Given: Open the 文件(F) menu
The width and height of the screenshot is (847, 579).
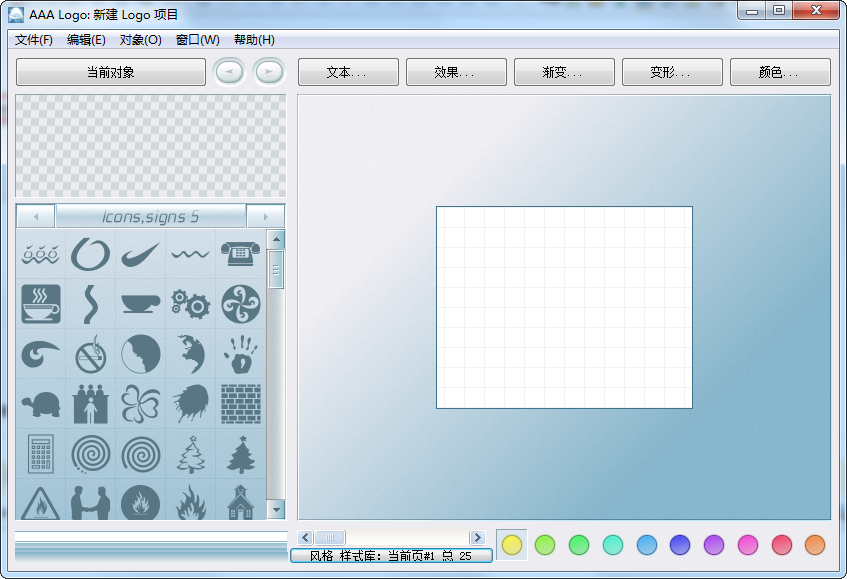Looking at the screenshot, I should pos(34,40).
